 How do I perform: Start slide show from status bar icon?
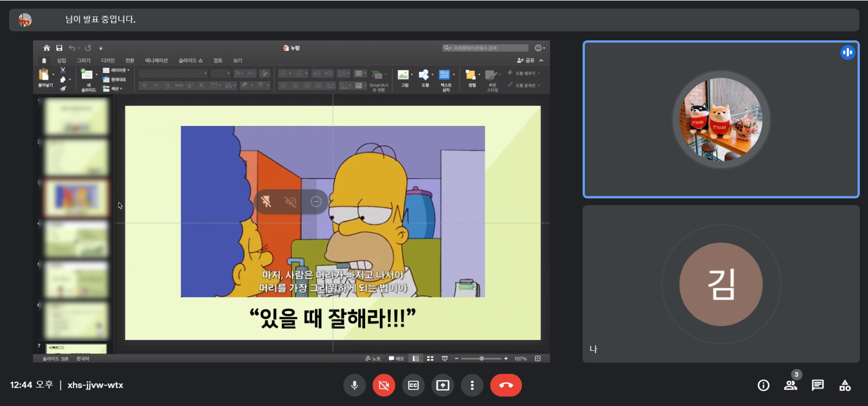(445, 359)
